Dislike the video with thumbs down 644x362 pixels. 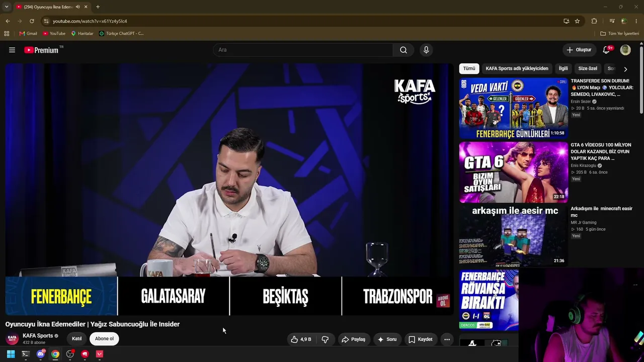coord(325,339)
